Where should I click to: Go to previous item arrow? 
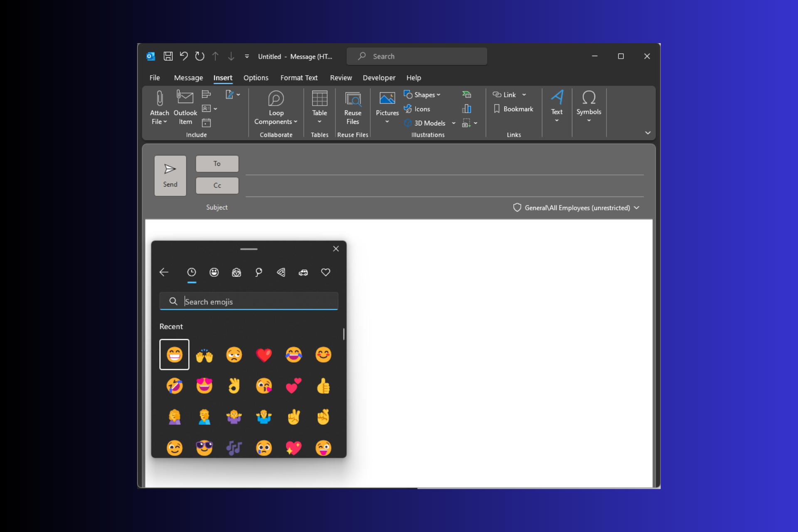215,56
